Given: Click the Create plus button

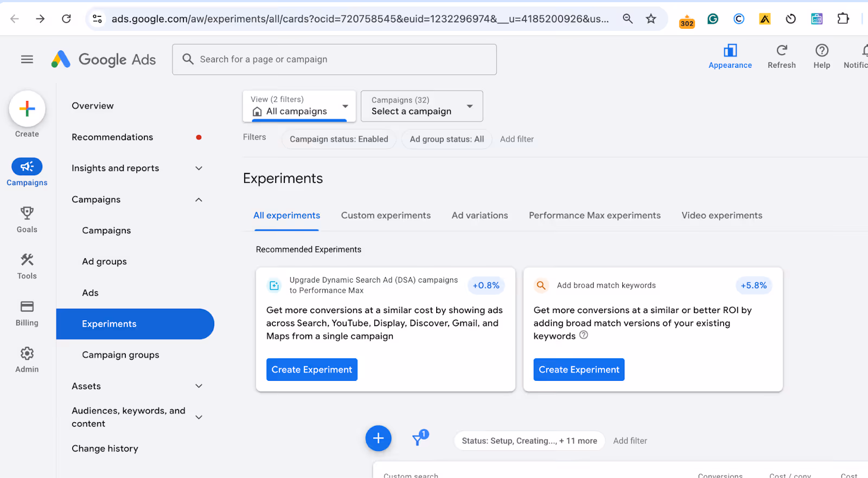Looking at the screenshot, I should (x=27, y=109).
